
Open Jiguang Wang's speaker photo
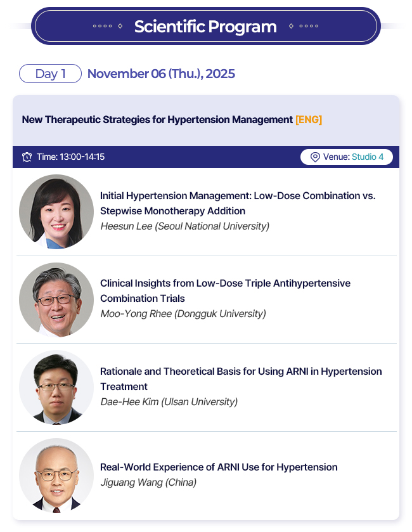click(56, 476)
